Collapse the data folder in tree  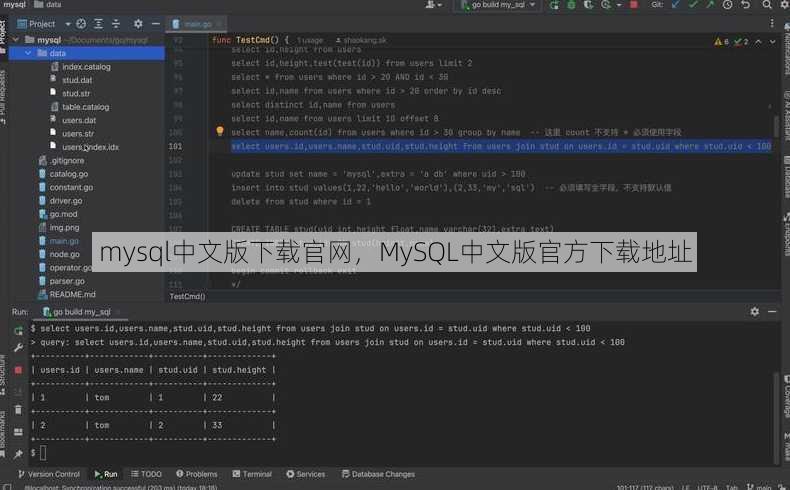[x=28, y=53]
